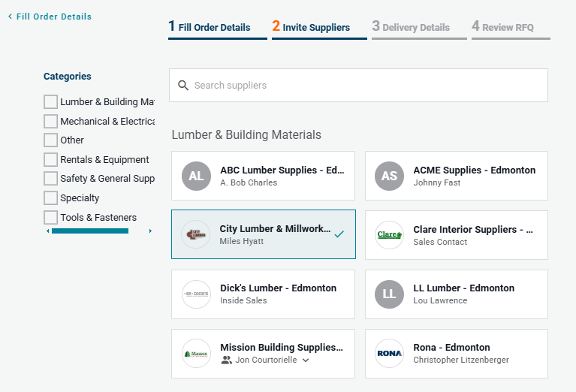This screenshot has width=576, height=392.
Task: Select Dick's Lumber - Edmonton name
Action: [278, 288]
